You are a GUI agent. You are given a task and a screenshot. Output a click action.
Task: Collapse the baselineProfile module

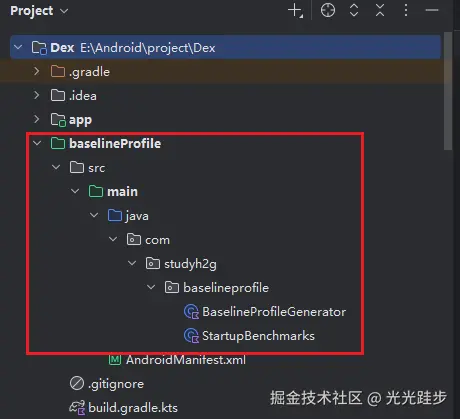[x=37, y=143]
